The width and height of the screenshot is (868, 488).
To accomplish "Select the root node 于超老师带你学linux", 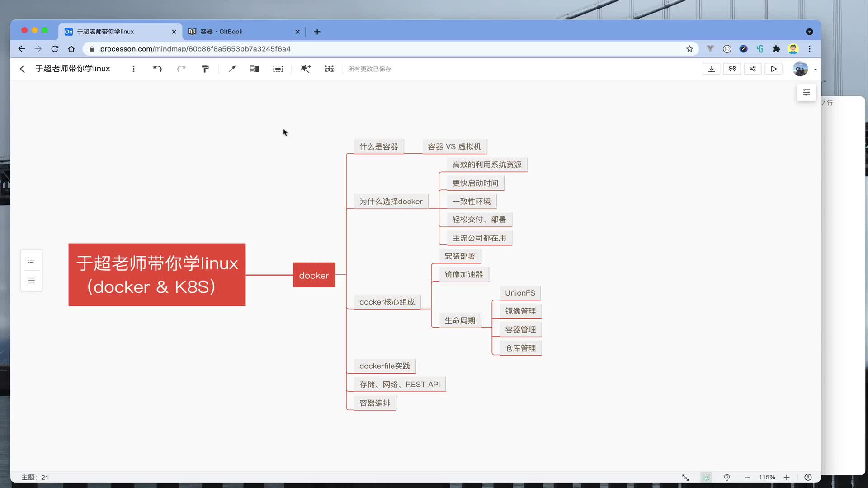I will (157, 275).
